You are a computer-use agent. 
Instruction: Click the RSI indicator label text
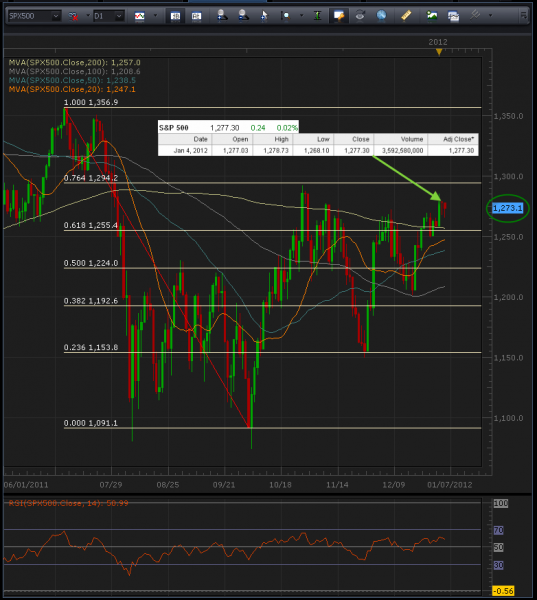point(69,503)
